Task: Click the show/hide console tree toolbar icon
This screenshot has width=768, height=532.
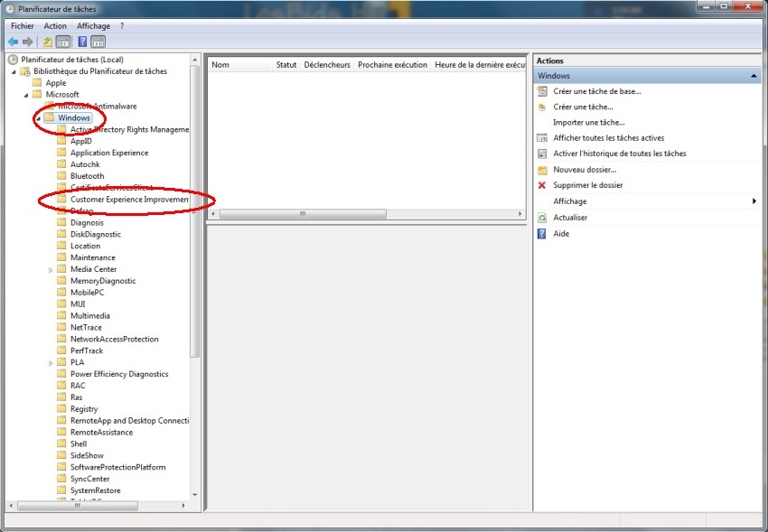Action: tap(63, 42)
